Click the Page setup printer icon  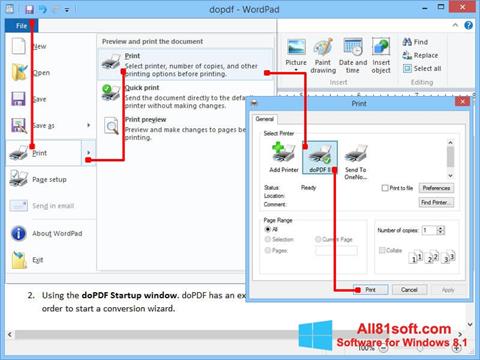point(19,178)
